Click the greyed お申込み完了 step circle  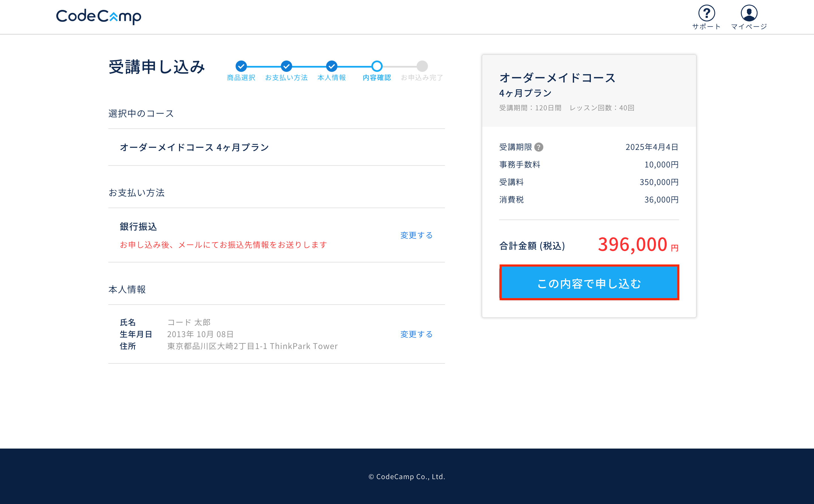pos(422,66)
